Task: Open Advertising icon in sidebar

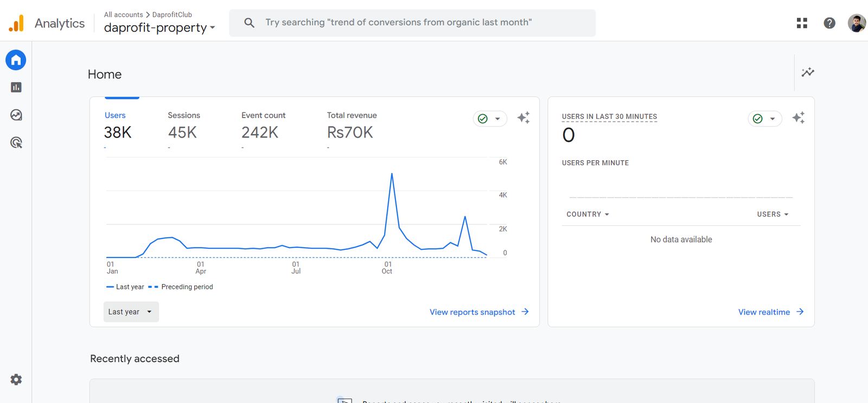Action: point(16,143)
